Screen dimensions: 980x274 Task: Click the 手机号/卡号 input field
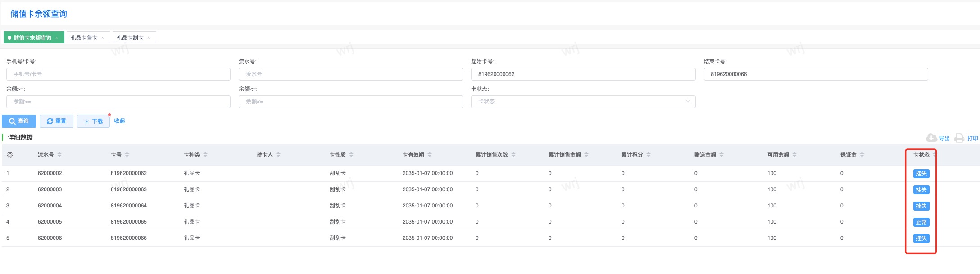pos(118,74)
